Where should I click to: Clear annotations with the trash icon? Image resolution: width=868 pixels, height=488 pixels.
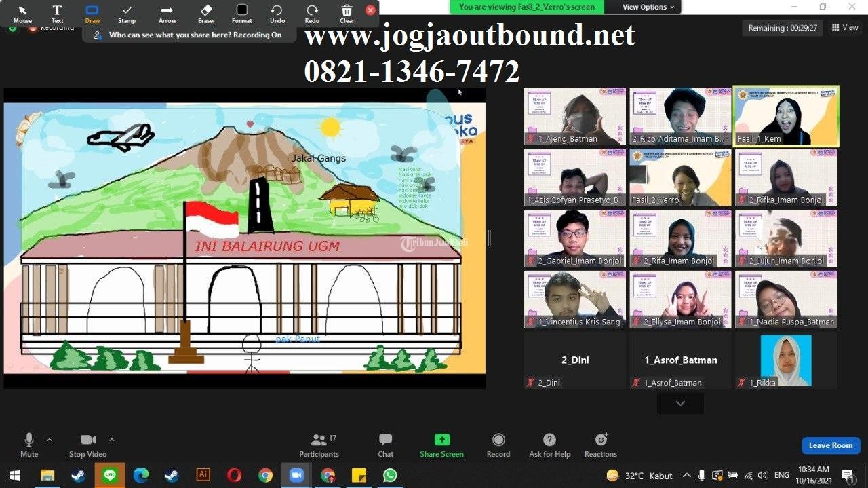(347, 14)
